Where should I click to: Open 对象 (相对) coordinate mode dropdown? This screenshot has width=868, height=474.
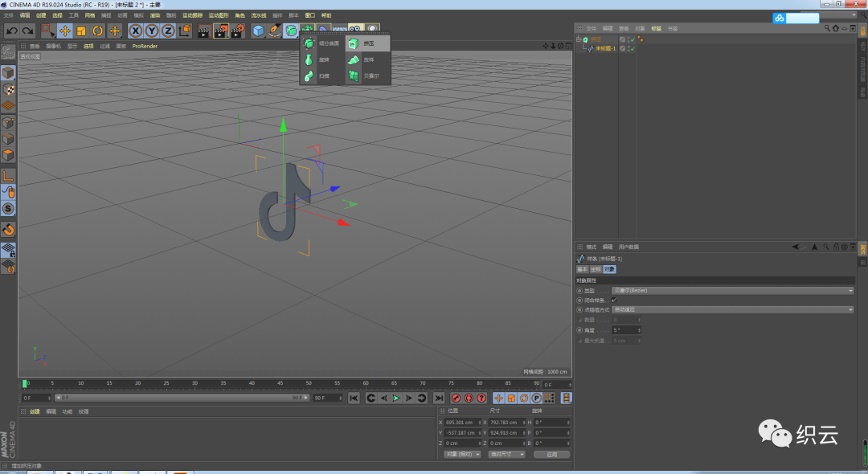click(x=463, y=455)
